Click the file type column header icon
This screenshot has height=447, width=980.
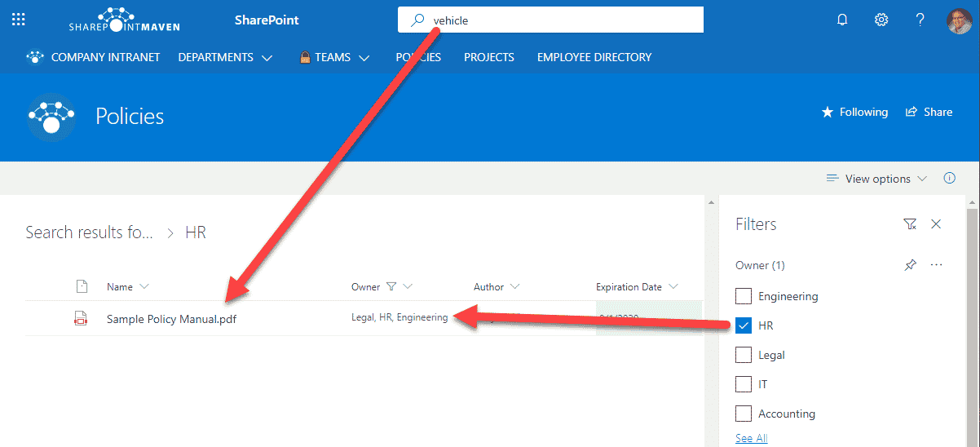pos(81,286)
